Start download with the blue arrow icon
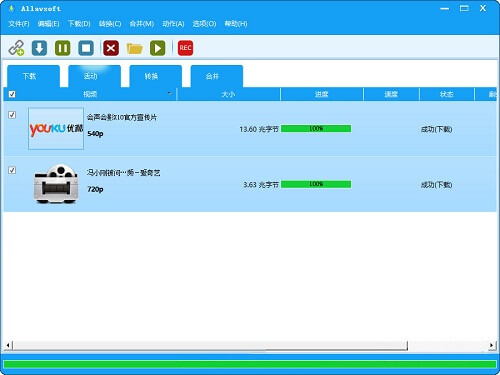Screen dimensions: 500x375 pos(39,48)
